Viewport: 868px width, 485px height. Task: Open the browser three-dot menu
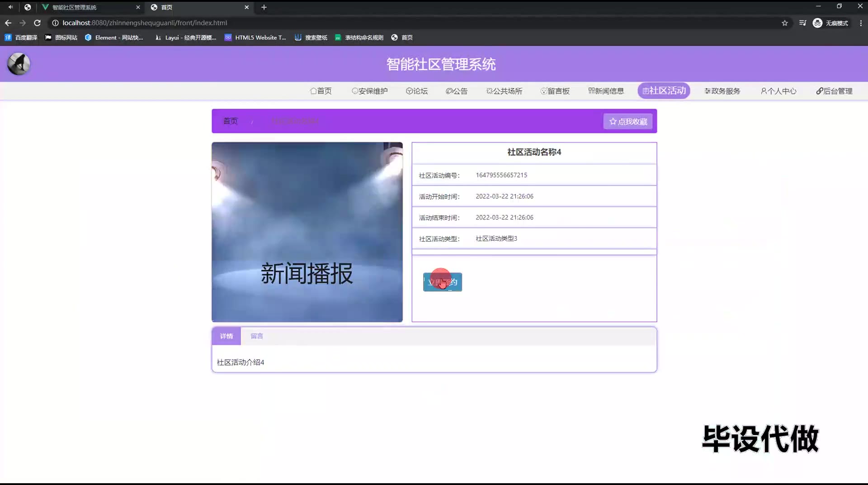(860, 23)
